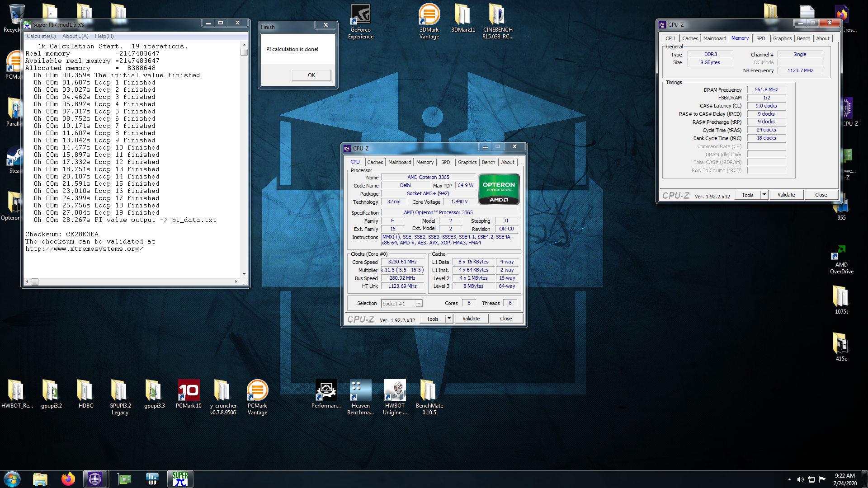This screenshot has width=868, height=488.
Task: Switch to CPU-Z in the taskbar
Action: pos(95,479)
